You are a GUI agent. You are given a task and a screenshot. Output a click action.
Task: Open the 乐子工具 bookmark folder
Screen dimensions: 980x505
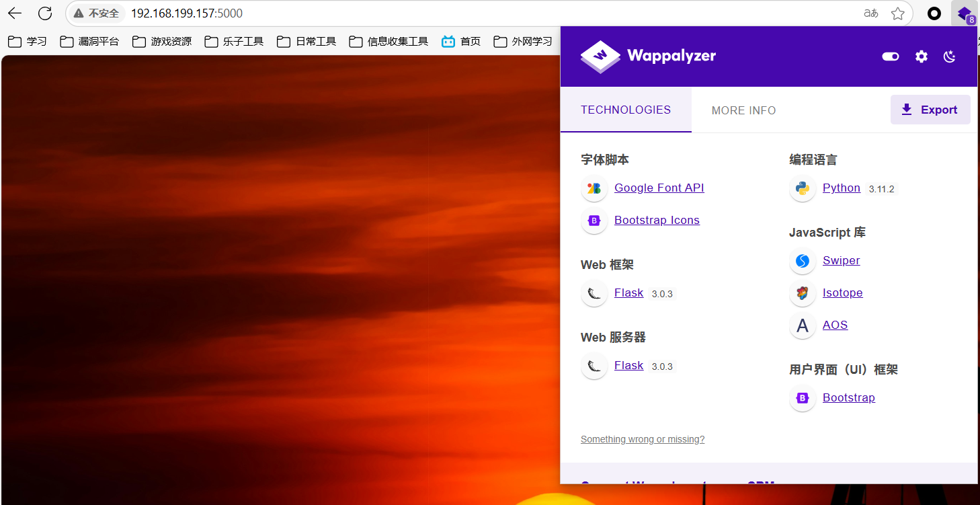click(234, 42)
